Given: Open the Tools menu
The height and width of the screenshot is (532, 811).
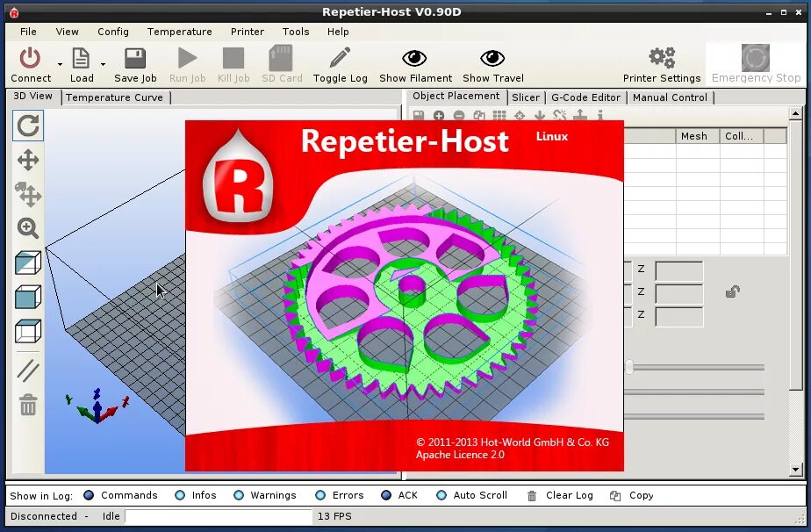Looking at the screenshot, I should [x=295, y=32].
